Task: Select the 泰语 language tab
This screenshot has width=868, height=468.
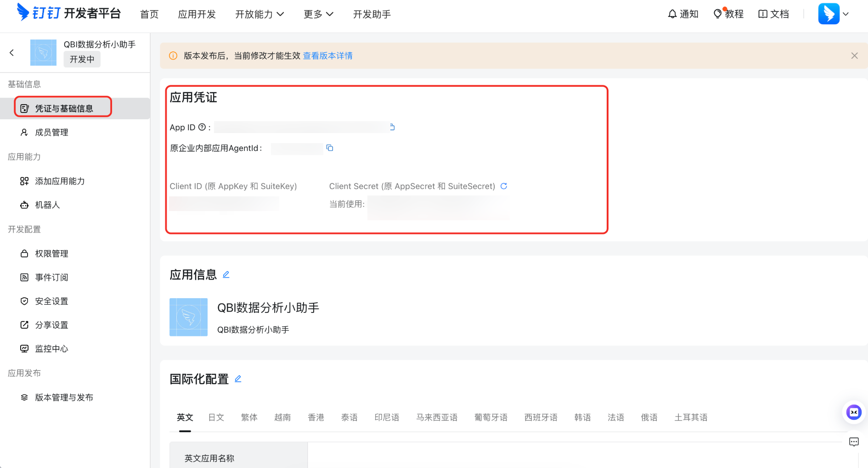Action: pyautogui.click(x=349, y=418)
